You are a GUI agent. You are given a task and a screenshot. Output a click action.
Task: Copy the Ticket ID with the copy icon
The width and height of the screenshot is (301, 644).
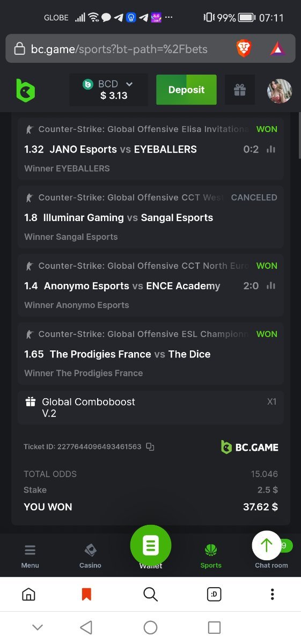click(x=150, y=447)
